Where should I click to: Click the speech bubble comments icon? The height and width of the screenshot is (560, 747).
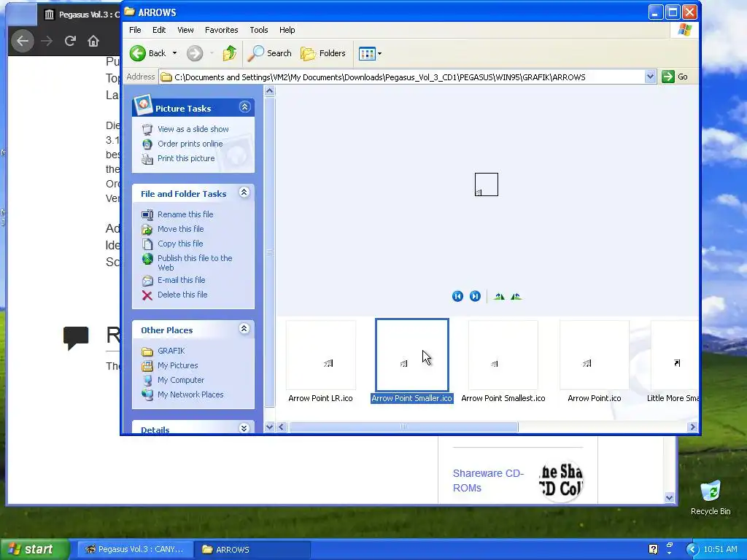pos(76,337)
